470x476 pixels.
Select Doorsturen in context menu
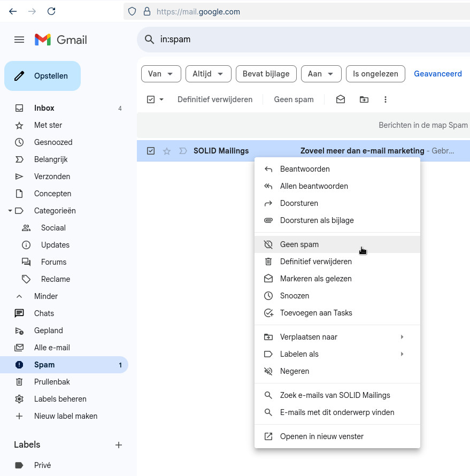click(x=337, y=203)
